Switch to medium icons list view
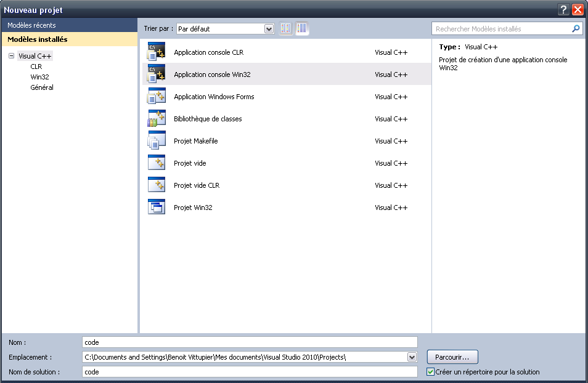The image size is (588, 383). pos(302,28)
